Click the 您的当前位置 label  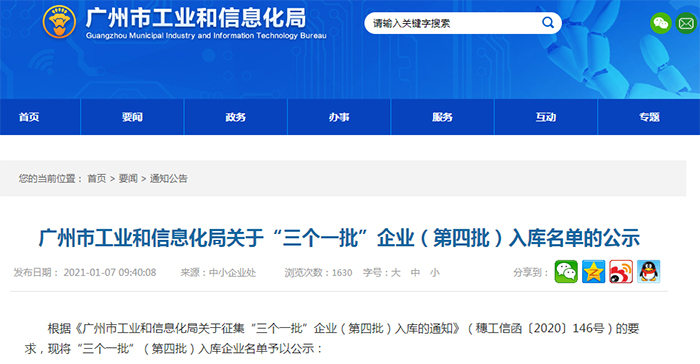pyautogui.click(x=50, y=179)
